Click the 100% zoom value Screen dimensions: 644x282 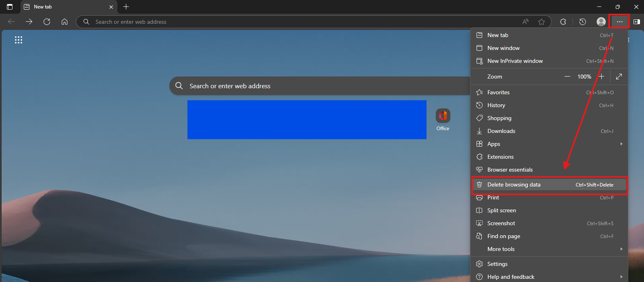point(584,77)
